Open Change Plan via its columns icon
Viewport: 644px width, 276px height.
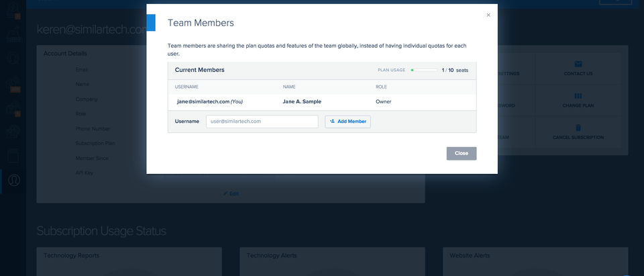click(x=578, y=96)
